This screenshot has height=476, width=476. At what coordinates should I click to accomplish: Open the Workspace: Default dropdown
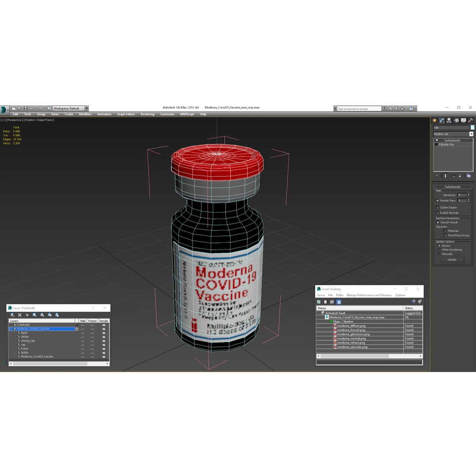pyautogui.click(x=69, y=108)
